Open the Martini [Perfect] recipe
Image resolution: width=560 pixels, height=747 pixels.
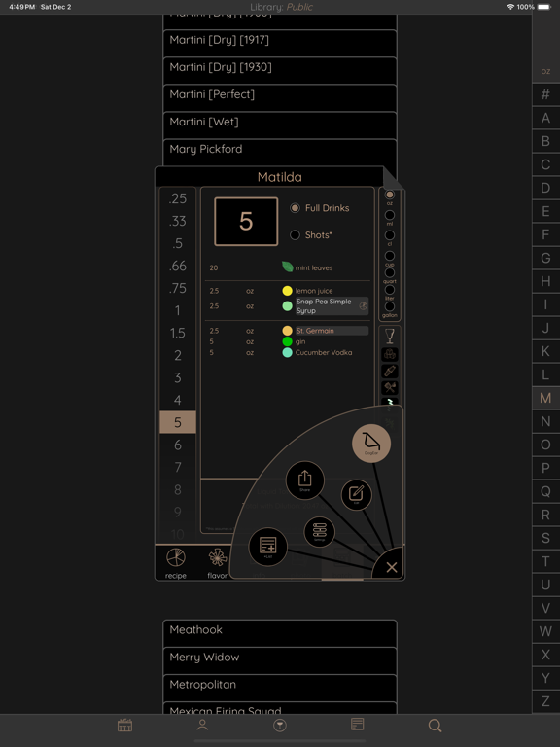(x=280, y=98)
